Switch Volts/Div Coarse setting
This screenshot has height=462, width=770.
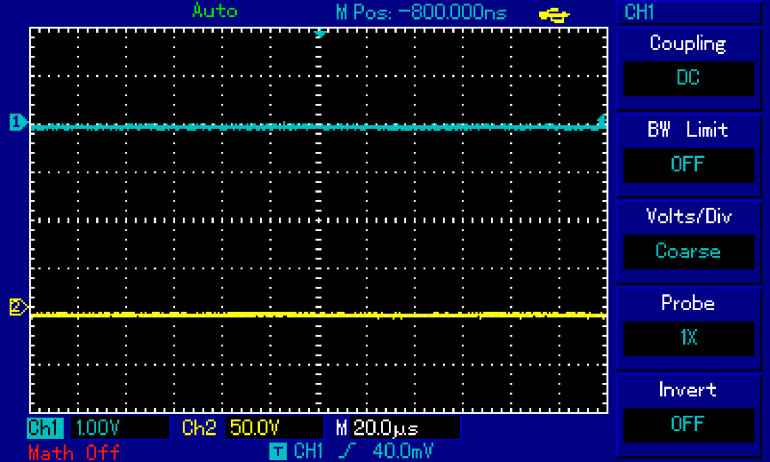point(687,251)
